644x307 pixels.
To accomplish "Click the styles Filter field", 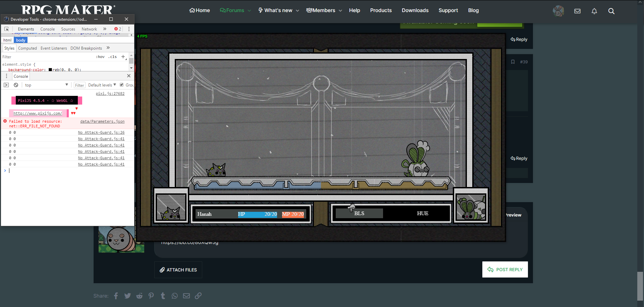I will tap(47, 57).
